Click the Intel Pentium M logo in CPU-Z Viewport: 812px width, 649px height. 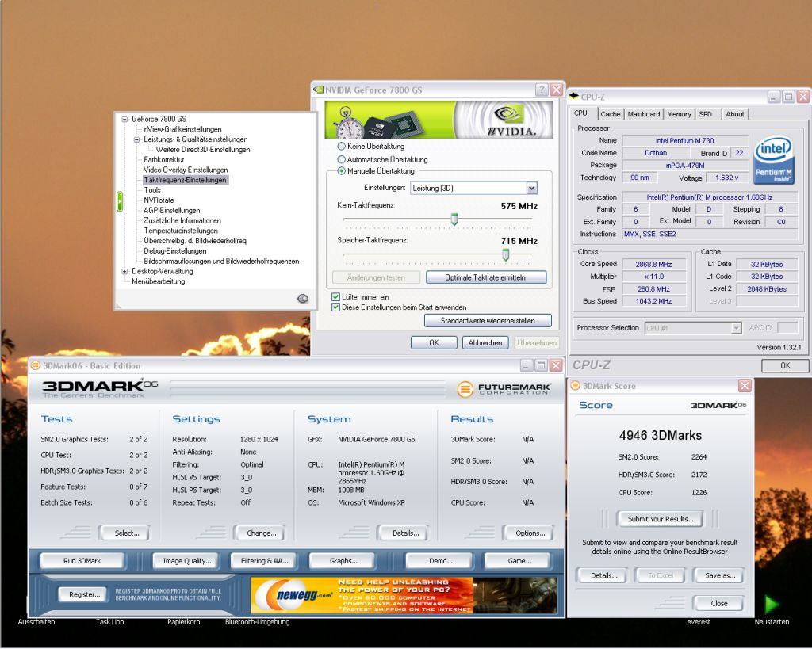[774, 160]
